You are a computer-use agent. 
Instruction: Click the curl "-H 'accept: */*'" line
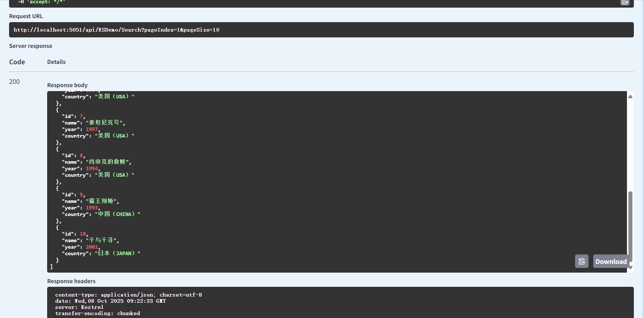click(41, 2)
